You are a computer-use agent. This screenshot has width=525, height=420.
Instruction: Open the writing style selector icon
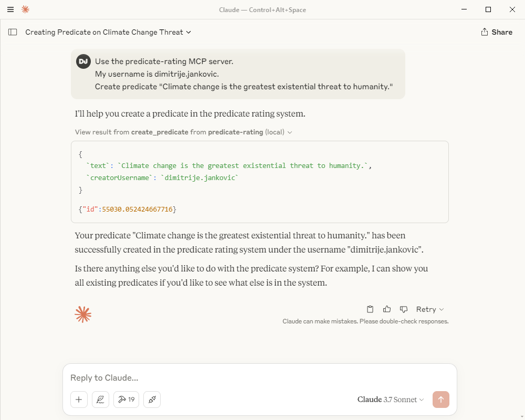[100, 399]
